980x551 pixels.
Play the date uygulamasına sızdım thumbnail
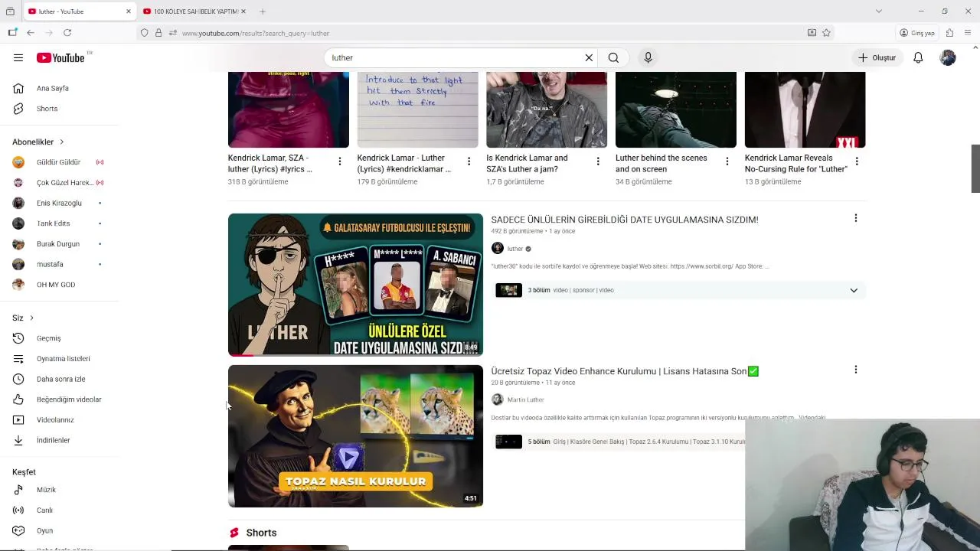355,285
